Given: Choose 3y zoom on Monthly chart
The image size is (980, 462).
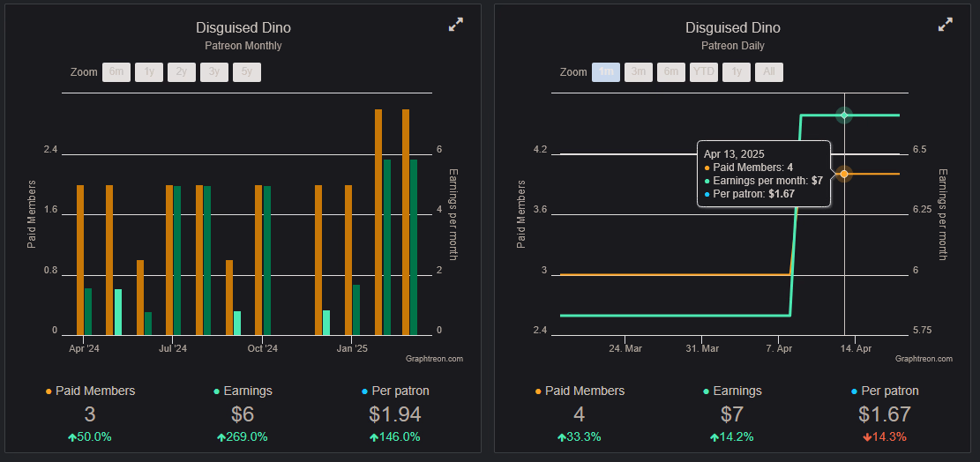Looking at the screenshot, I should pyautogui.click(x=214, y=72).
